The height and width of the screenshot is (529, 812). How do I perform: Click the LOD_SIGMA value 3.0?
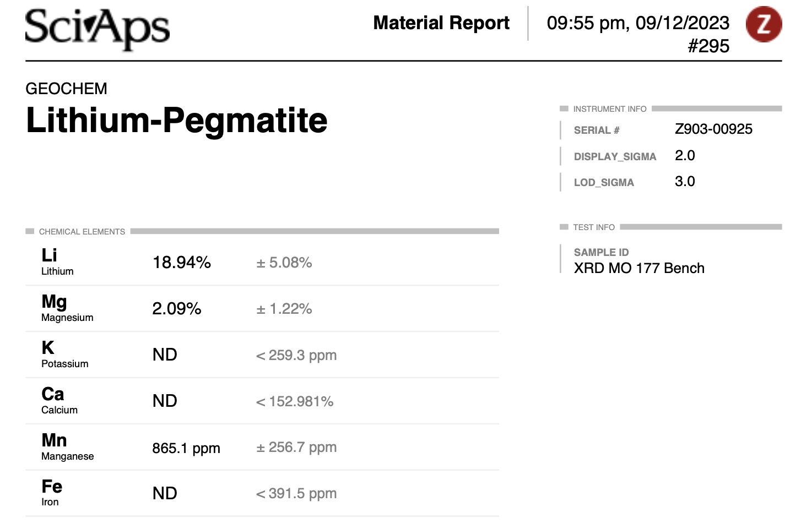click(x=685, y=182)
